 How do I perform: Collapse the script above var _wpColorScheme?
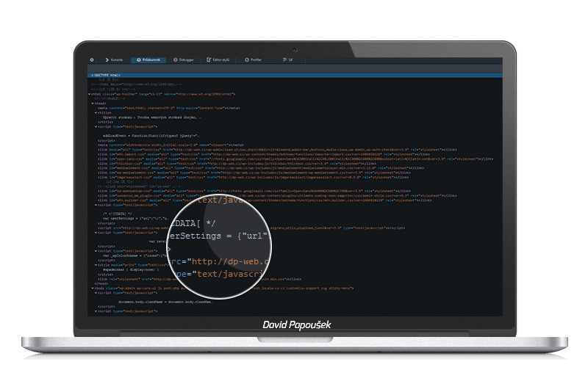tap(96, 251)
